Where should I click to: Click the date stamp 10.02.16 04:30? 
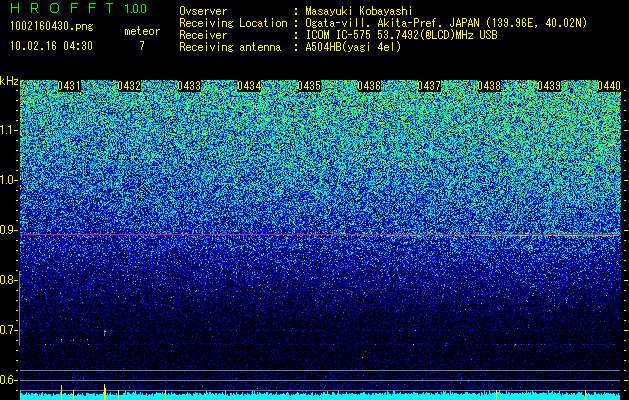click(52, 46)
